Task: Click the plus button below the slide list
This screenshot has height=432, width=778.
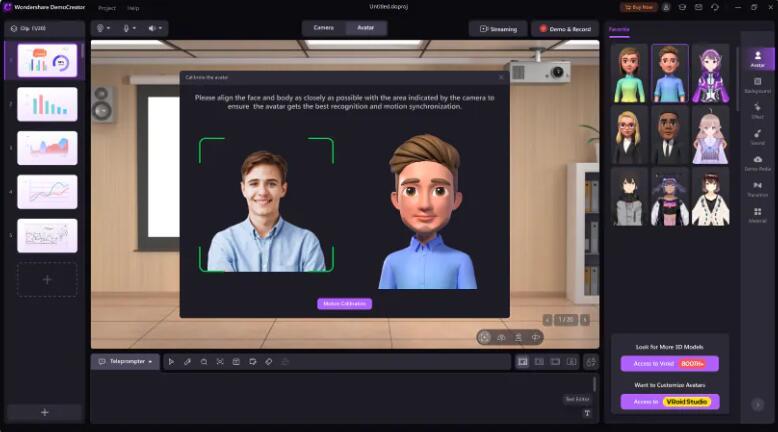Action: tap(45, 412)
